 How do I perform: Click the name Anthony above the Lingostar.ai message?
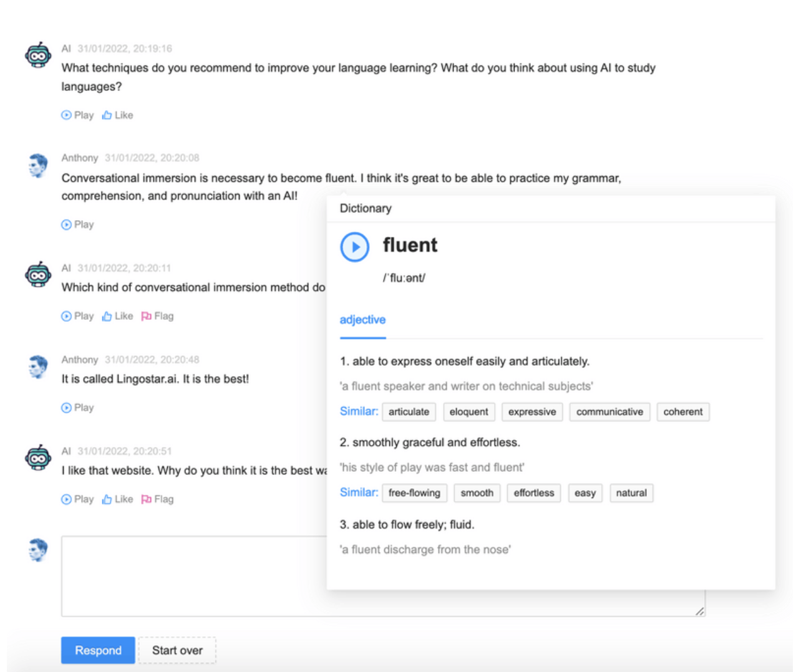pyautogui.click(x=80, y=360)
